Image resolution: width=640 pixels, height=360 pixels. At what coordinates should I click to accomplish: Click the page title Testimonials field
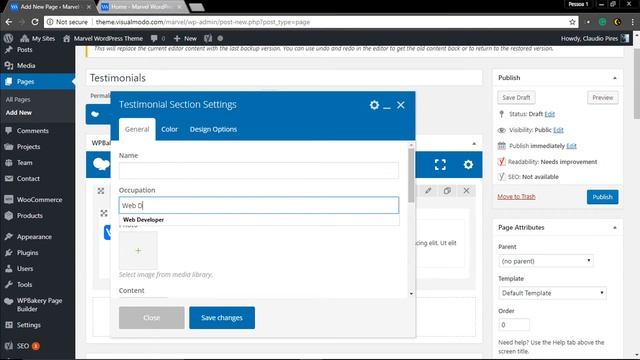tap(284, 78)
